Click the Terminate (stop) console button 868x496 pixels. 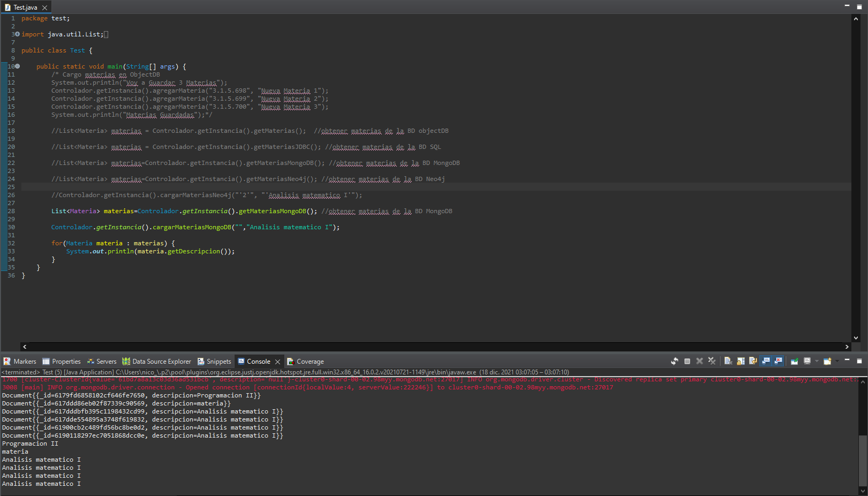tap(687, 362)
